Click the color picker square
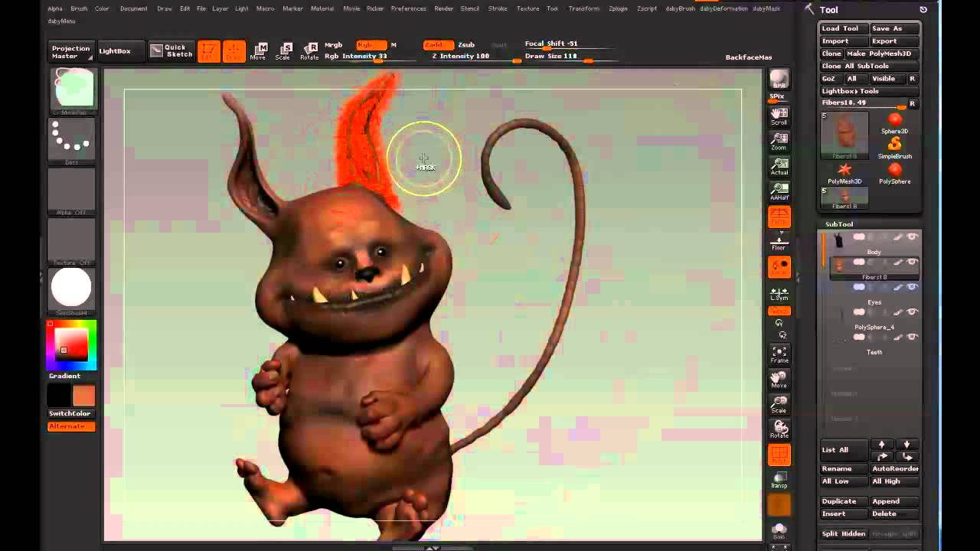This screenshot has height=551, width=980. [72, 344]
